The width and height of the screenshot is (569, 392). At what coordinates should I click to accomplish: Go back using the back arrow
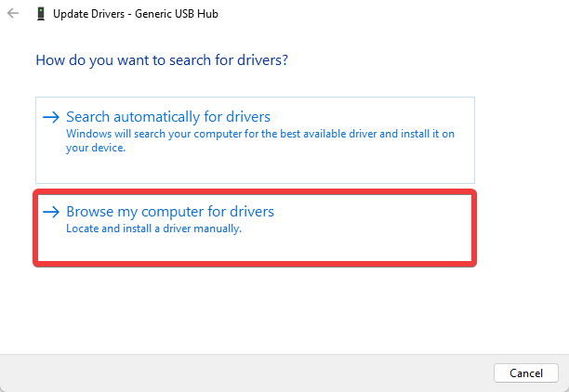coord(13,13)
